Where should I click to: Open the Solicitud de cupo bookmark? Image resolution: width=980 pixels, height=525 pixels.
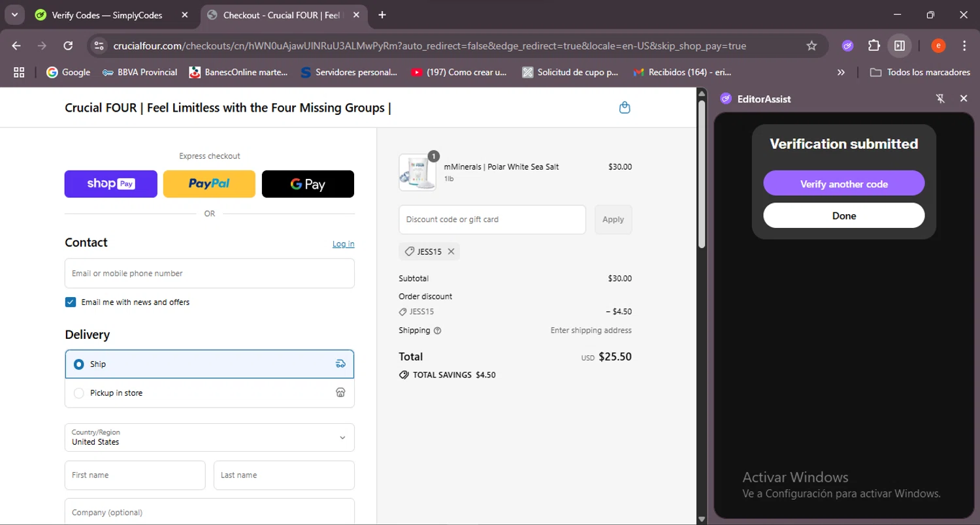click(x=570, y=72)
